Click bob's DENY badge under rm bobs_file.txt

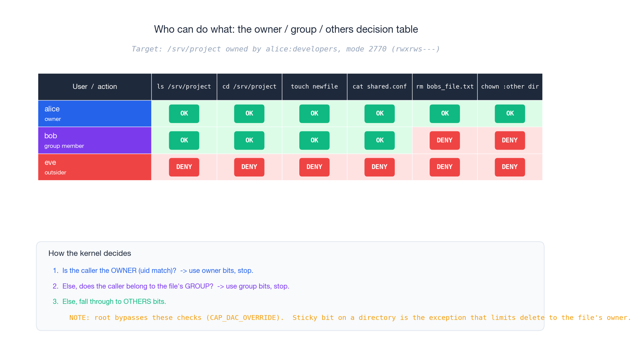pos(445,140)
